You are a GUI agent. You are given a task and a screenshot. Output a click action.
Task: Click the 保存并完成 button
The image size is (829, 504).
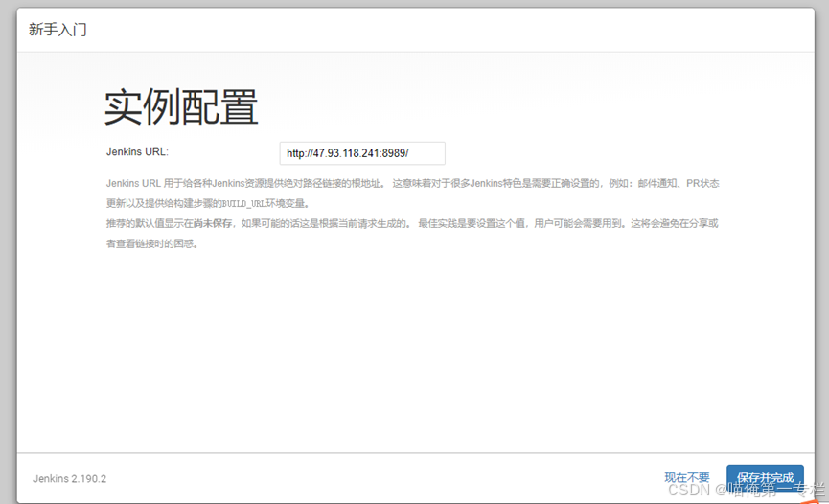[x=765, y=478]
